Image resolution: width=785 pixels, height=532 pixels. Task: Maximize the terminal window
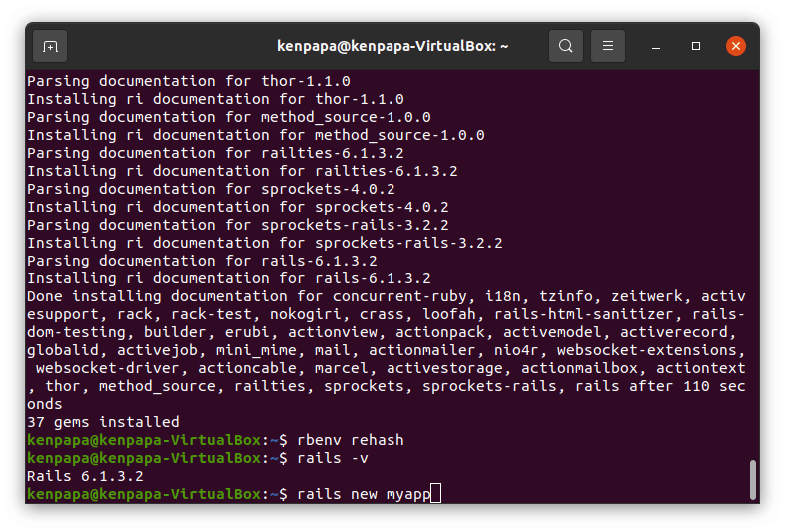coord(696,46)
